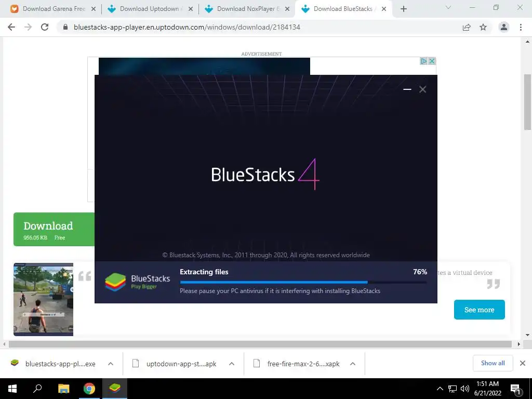Click the See more button
The width and height of the screenshot is (532, 399).
(479, 310)
